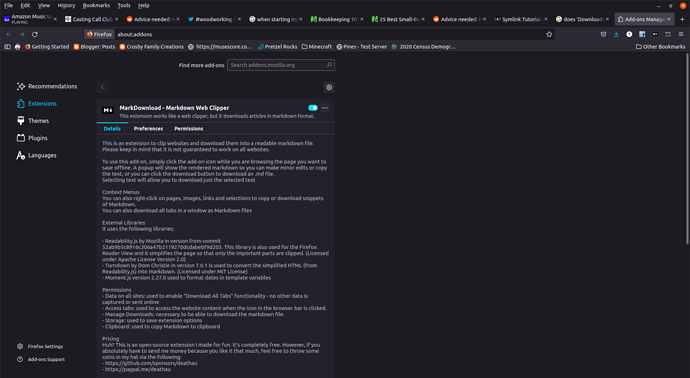Open Pocket list icon in toolbar
Screen dimensions: 690x378
click(x=603, y=34)
